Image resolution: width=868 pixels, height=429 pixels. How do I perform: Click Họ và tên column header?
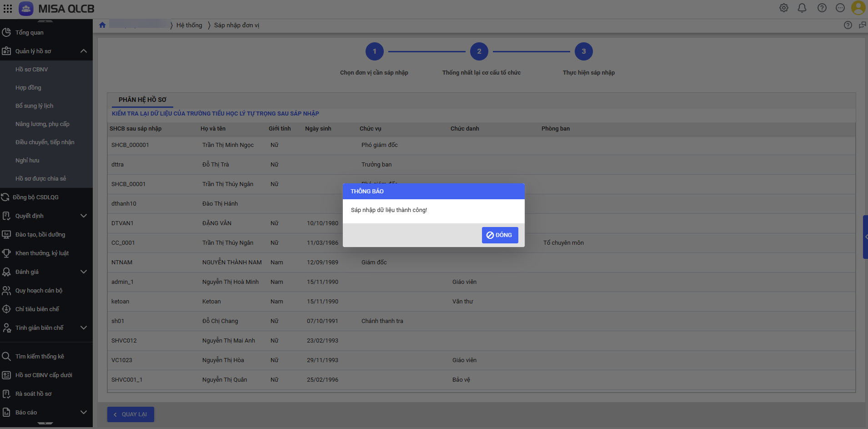point(213,129)
